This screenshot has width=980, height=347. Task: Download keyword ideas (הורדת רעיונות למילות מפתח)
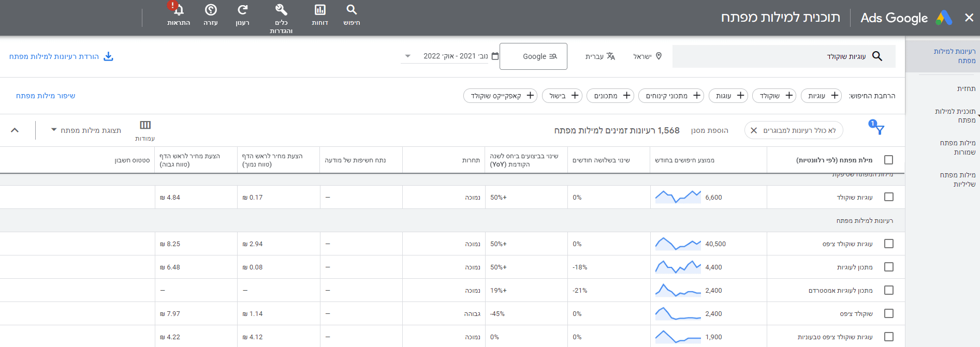[x=61, y=56]
